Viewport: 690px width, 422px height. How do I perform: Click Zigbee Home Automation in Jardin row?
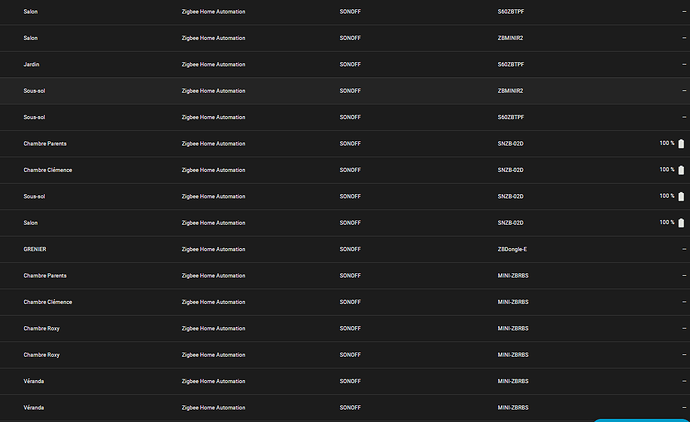[x=213, y=64]
